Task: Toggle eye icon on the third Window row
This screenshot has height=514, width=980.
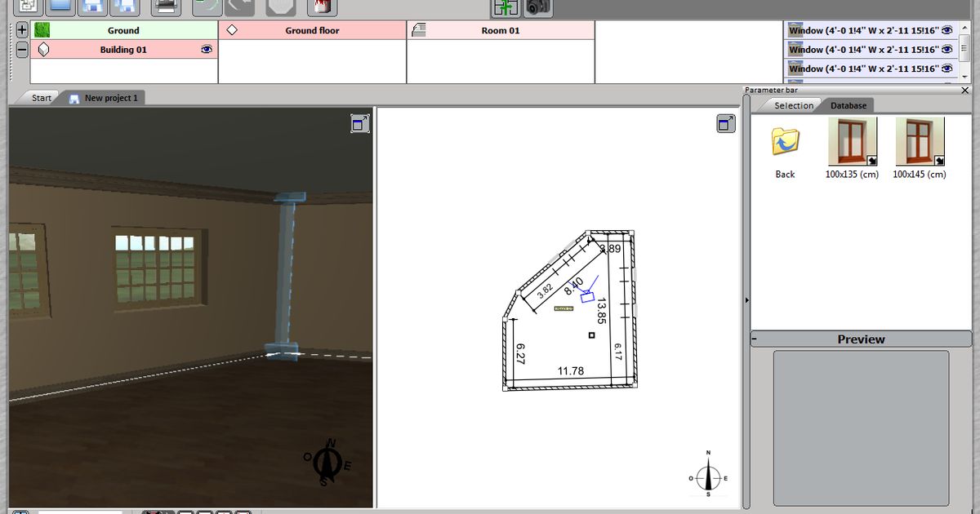Action: [x=947, y=69]
